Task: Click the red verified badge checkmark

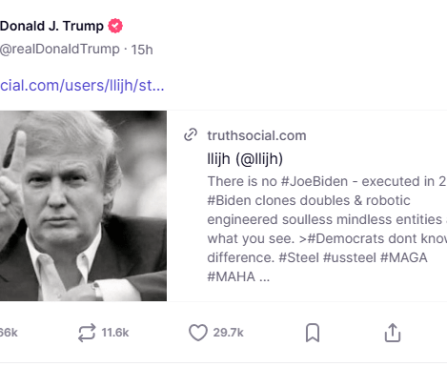Action: tap(115, 26)
